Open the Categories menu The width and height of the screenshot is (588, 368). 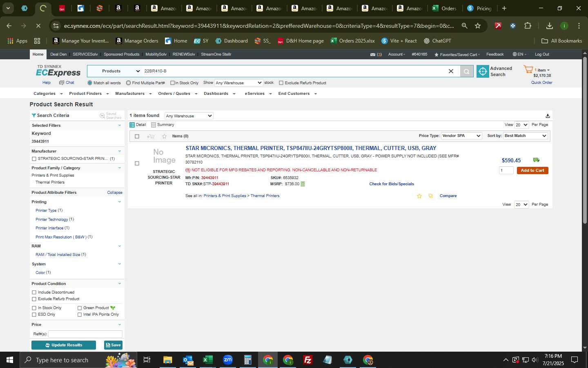pos(48,94)
